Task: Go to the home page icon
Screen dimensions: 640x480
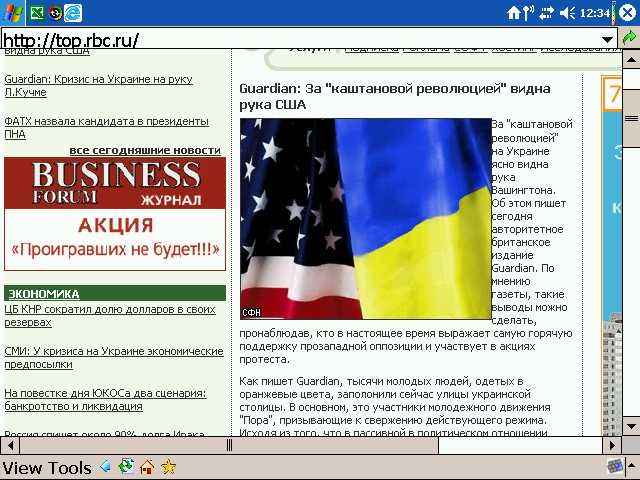Action: (x=147, y=466)
